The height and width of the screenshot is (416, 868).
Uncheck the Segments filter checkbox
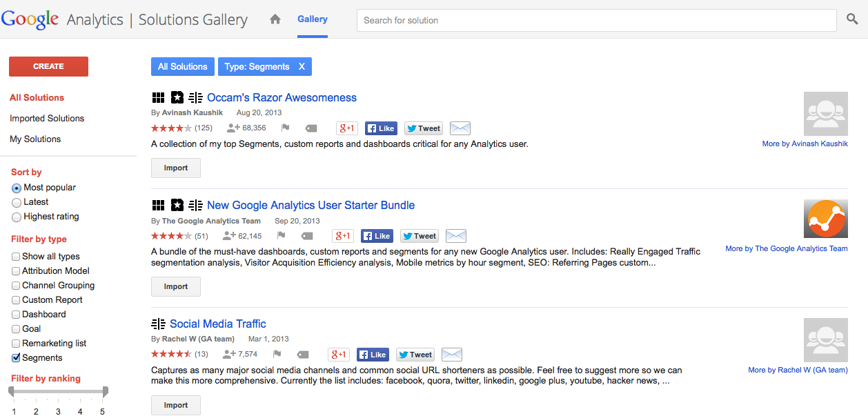pos(16,358)
